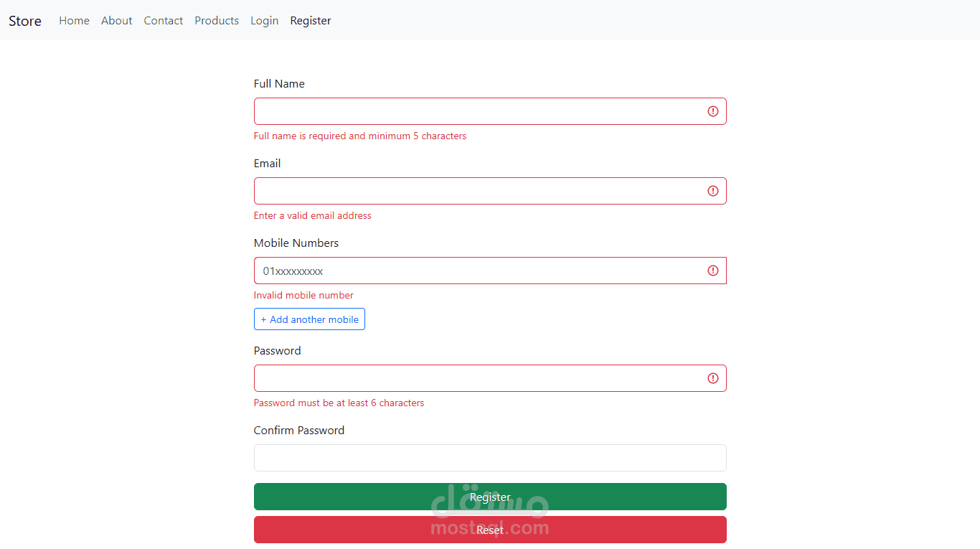Select the Register nav item

[x=311, y=21]
